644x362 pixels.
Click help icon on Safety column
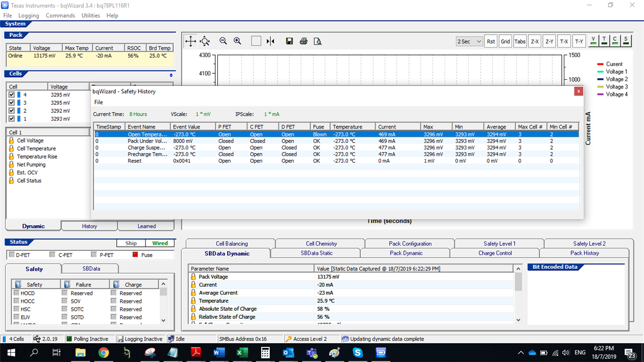coord(18,284)
